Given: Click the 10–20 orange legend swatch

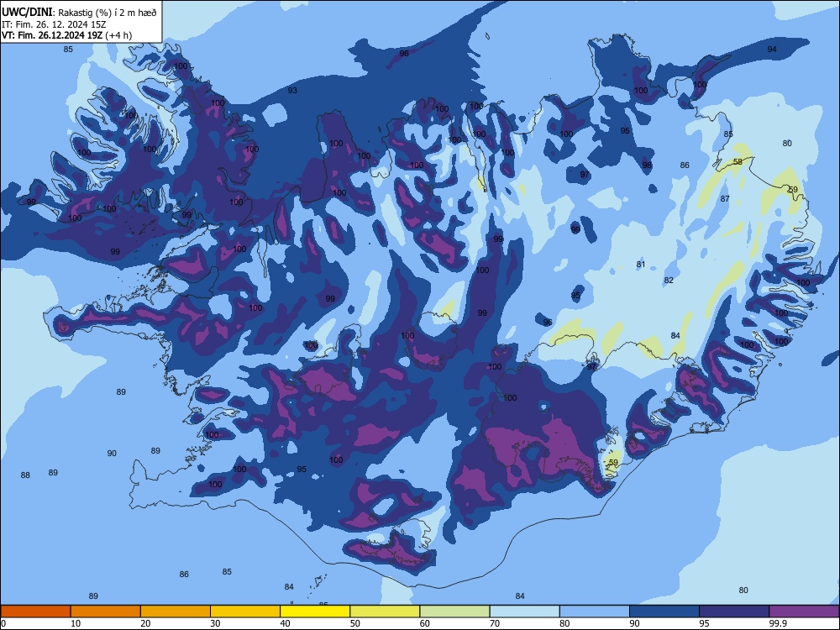Looking at the screenshot, I should (106, 612).
